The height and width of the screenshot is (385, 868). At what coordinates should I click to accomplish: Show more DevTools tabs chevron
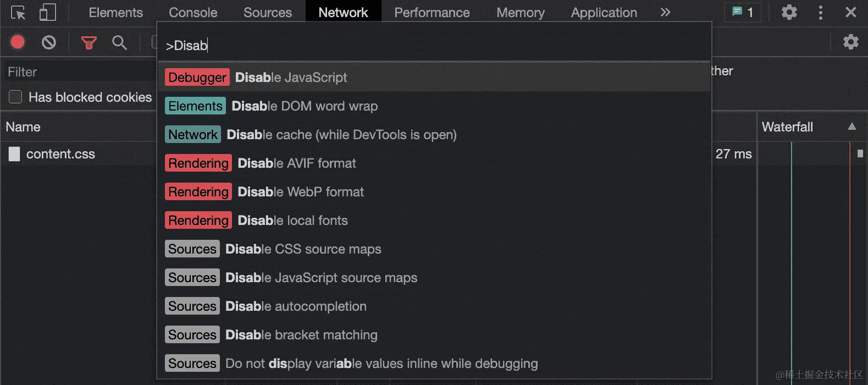pos(665,12)
